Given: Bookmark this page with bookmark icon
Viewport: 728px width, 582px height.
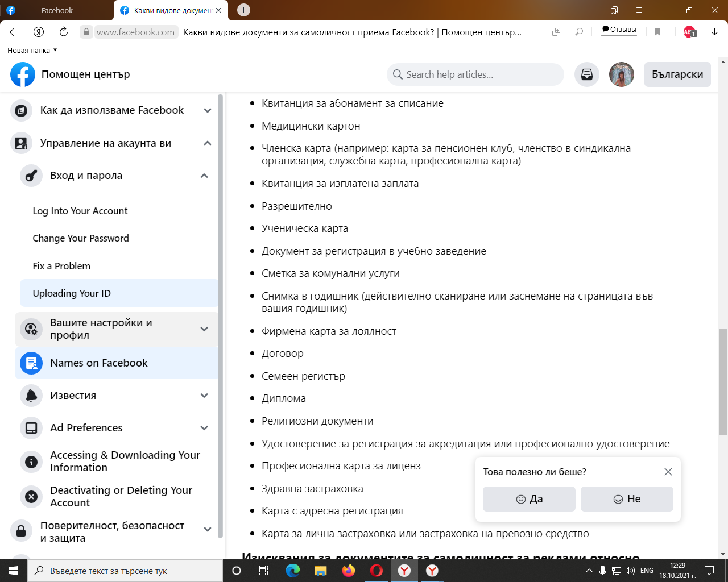Looking at the screenshot, I should pyautogui.click(x=657, y=32).
